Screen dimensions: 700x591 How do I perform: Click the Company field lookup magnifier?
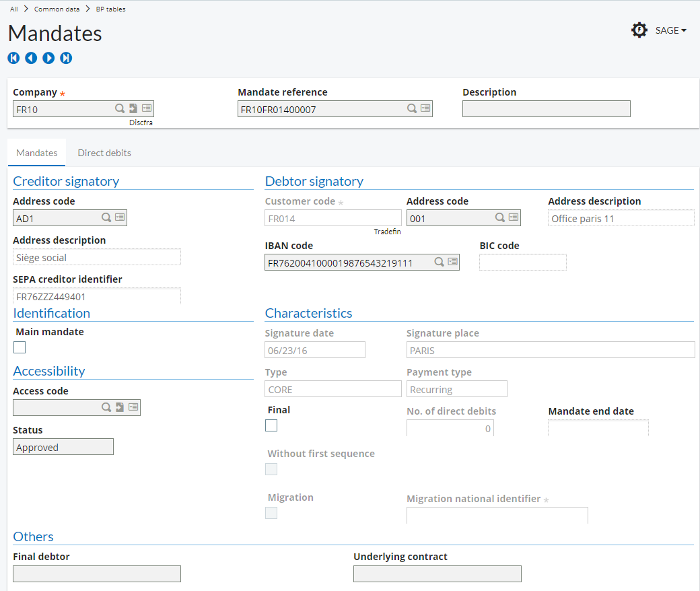(119, 108)
